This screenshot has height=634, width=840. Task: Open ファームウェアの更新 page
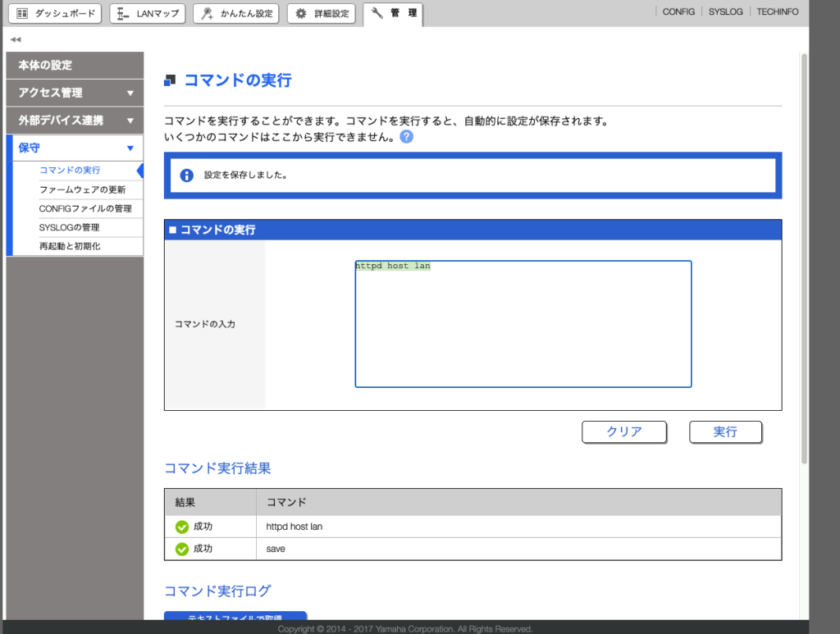(x=82, y=189)
